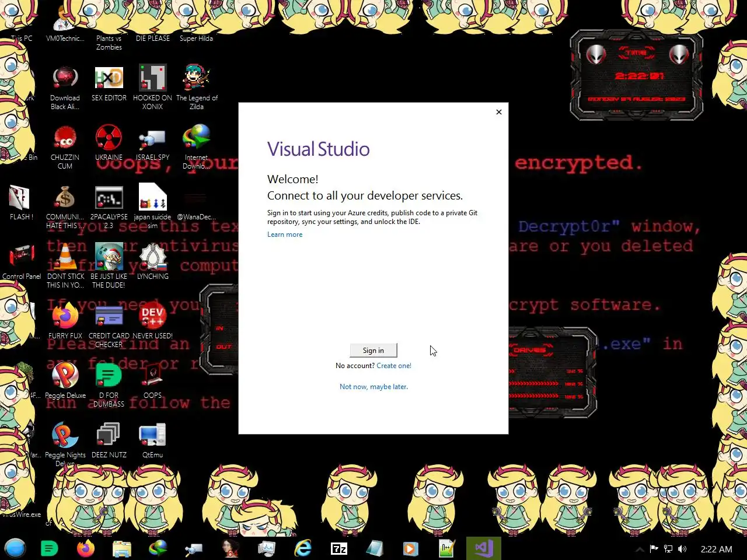Select the ISRAEL SPY desktop icon
The height and width of the screenshot is (560, 747).
tap(152, 143)
